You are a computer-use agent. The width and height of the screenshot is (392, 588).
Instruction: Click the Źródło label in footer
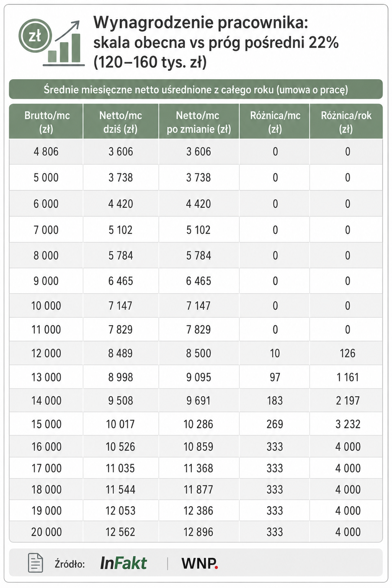(70, 563)
